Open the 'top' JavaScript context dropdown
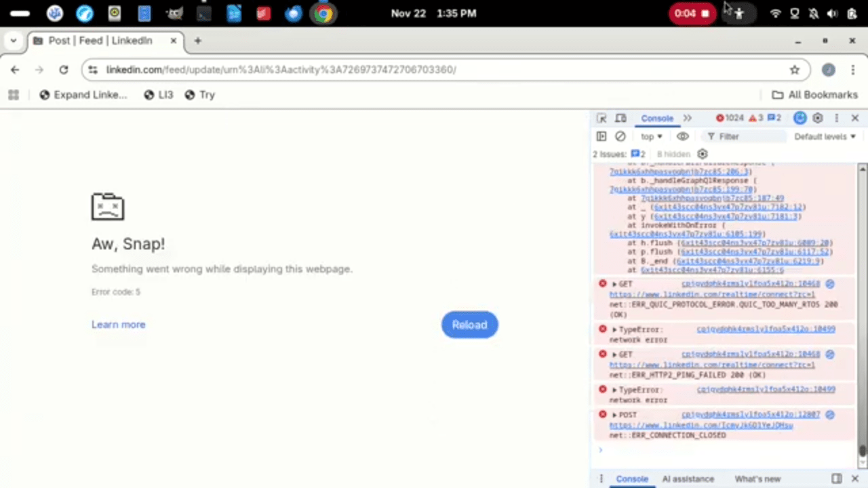Image resolution: width=868 pixels, height=488 pixels. tap(651, 136)
